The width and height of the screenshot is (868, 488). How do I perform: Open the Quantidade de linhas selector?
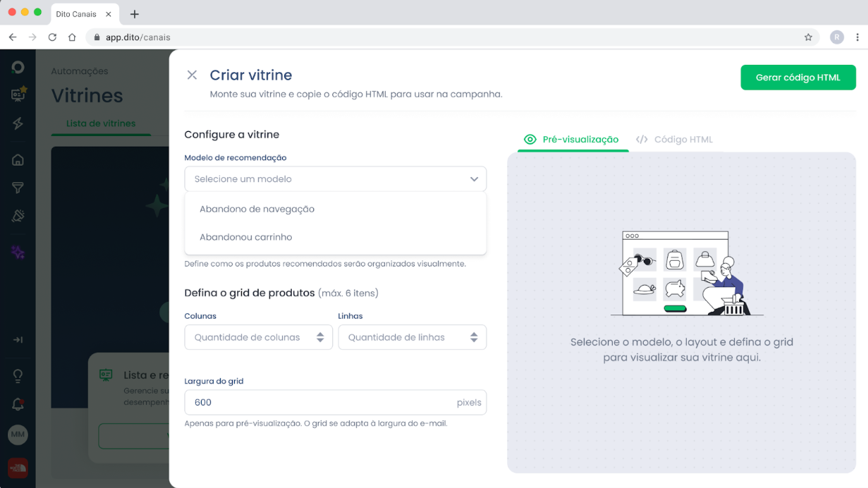[x=412, y=337]
